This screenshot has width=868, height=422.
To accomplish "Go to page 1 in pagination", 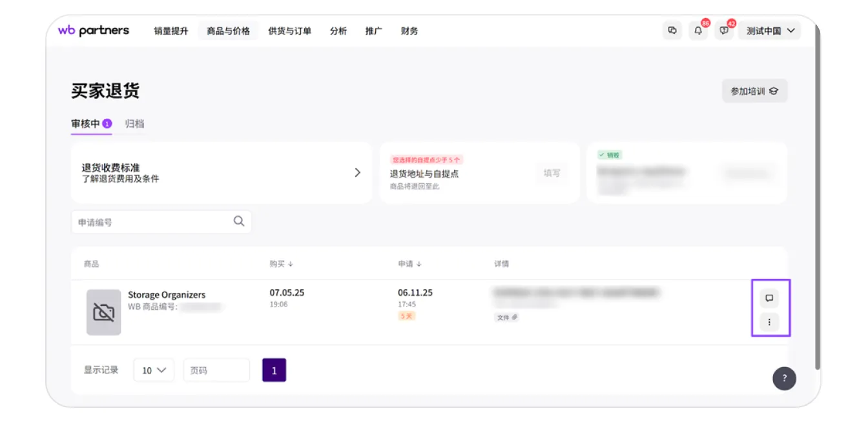I will point(274,370).
